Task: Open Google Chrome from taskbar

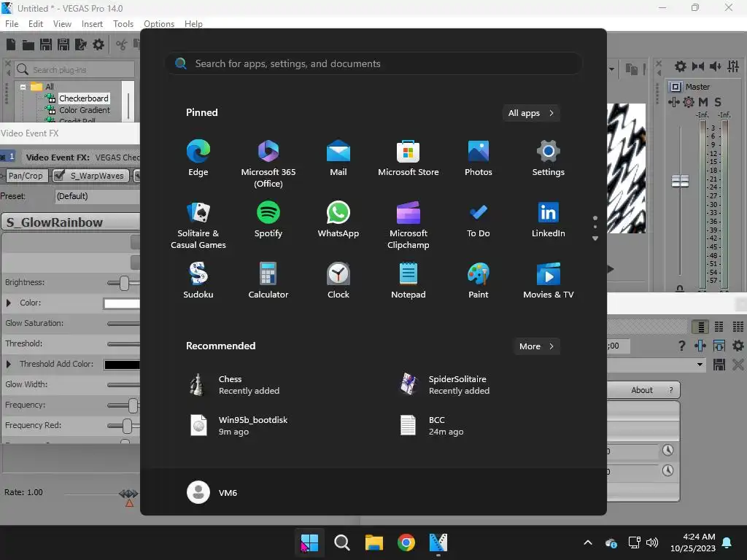Action: [x=406, y=542]
